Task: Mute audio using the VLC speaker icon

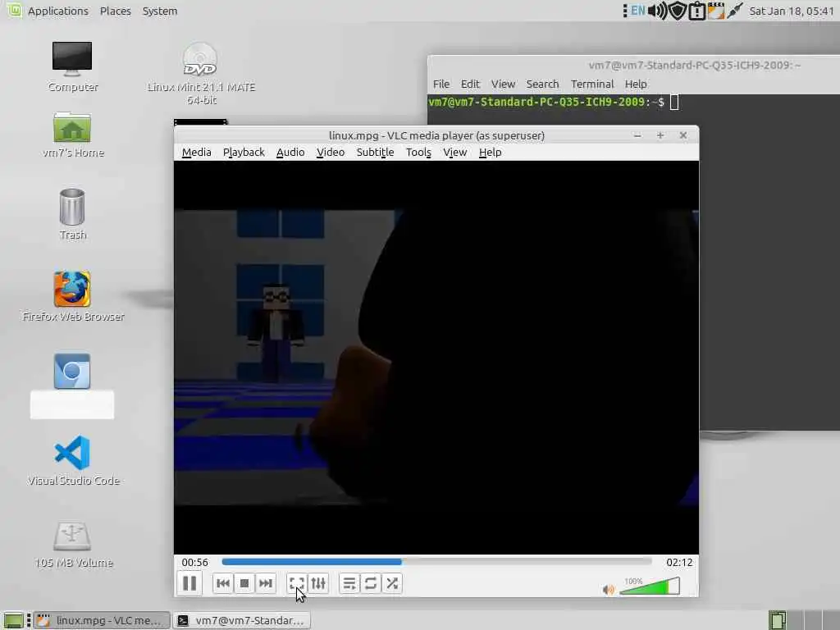Action: pyautogui.click(x=609, y=589)
